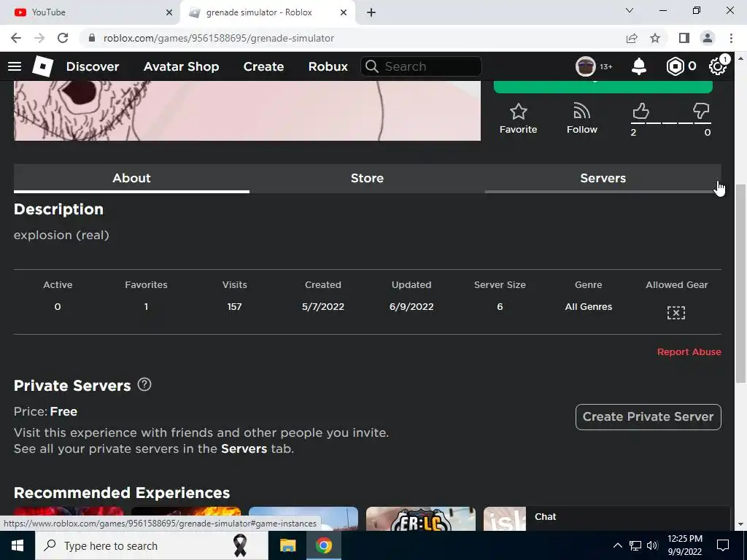This screenshot has height=560, width=747.
Task: Open the taskbar network icon
Action: [635, 545]
